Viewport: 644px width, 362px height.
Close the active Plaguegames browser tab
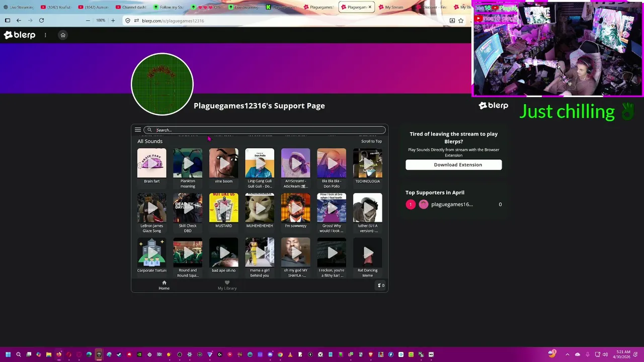click(x=370, y=7)
